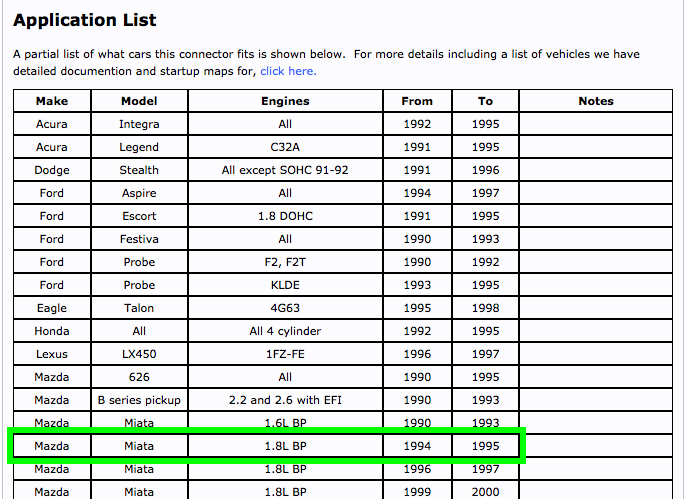
Task: Click the '1.8 DOHC' engine cell
Action: pos(285,216)
